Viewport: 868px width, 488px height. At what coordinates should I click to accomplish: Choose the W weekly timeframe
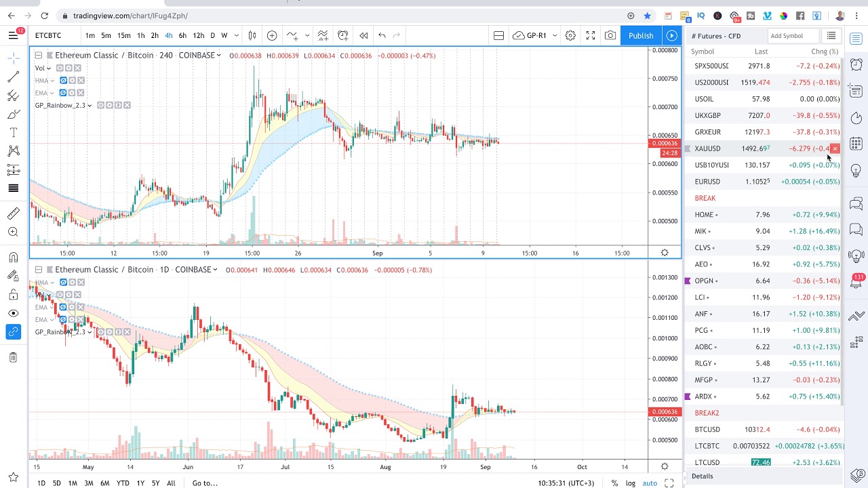click(x=224, y=35)
